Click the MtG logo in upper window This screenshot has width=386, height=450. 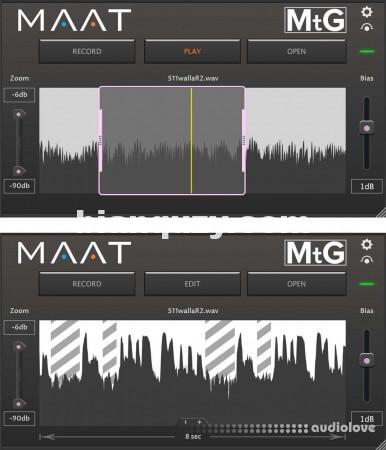click(x=315, y=20)
